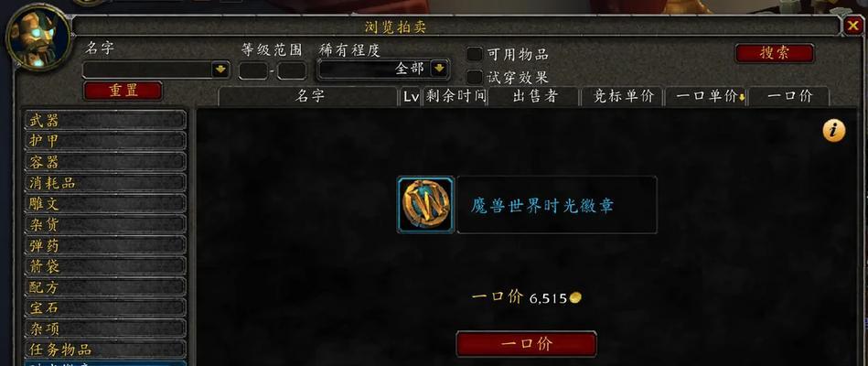Click the gold coin next to 6,515
The image size is (868, 366).
coord(575,298)
